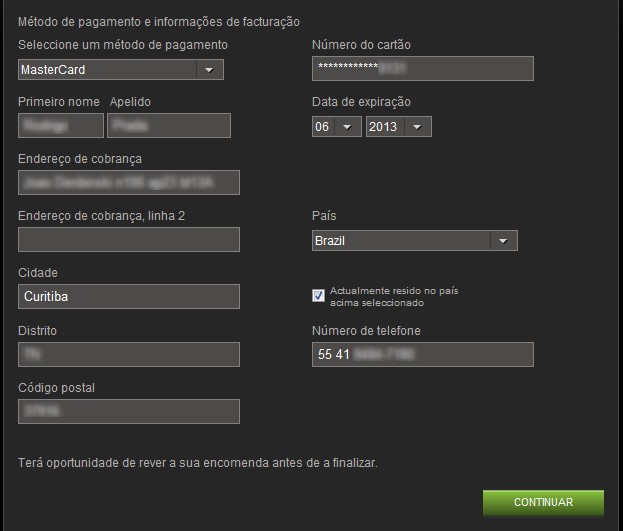Screen dimensions: 623x531
Task: Click the Distrito input field
Action: 129,354
